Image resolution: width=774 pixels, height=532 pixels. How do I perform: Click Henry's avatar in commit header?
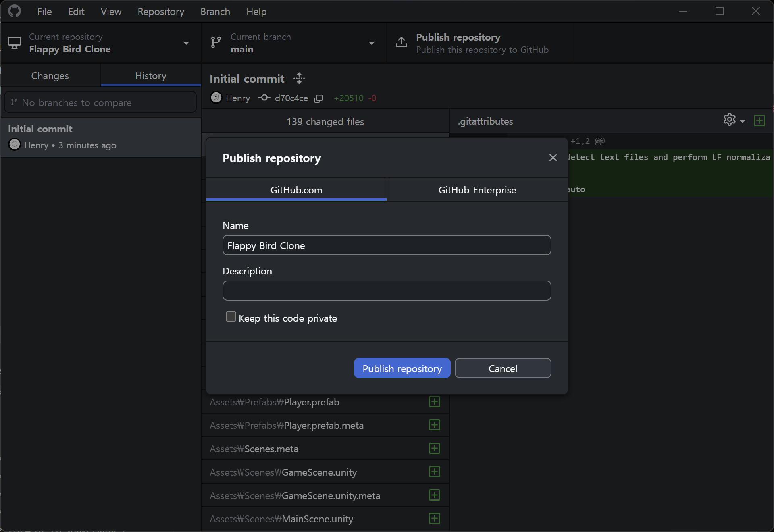click(x=216, y=98)
